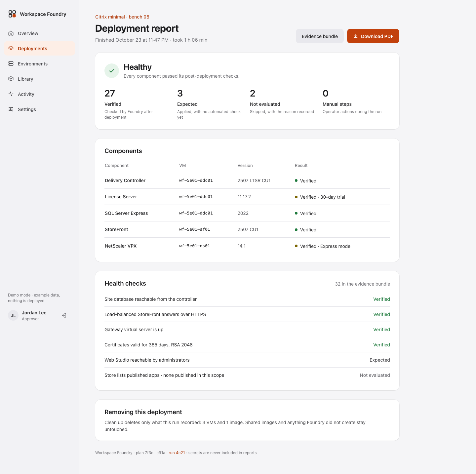The image size is (476, 474).
Task: Click the Workspace Foundry logo icon
Action: coord(12,14)
